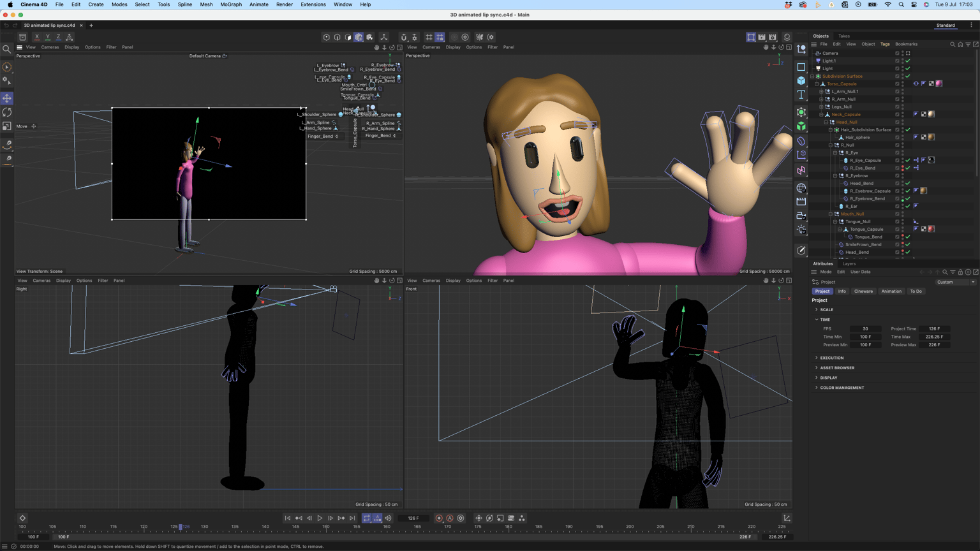The height and width of the screenshot is (551, 980).
Task: Click the deformer bend icon in palette
Action: [x=801, y=141]
